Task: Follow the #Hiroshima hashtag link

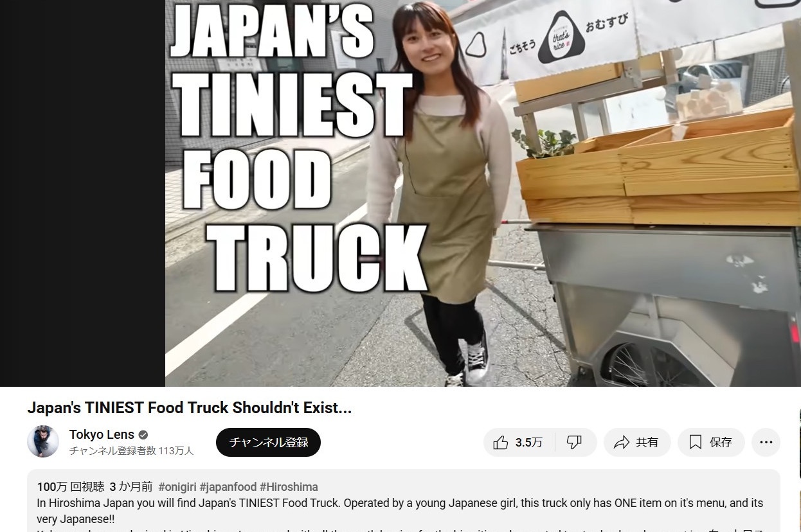Action: pyautogui.click(x=289, y=487)
